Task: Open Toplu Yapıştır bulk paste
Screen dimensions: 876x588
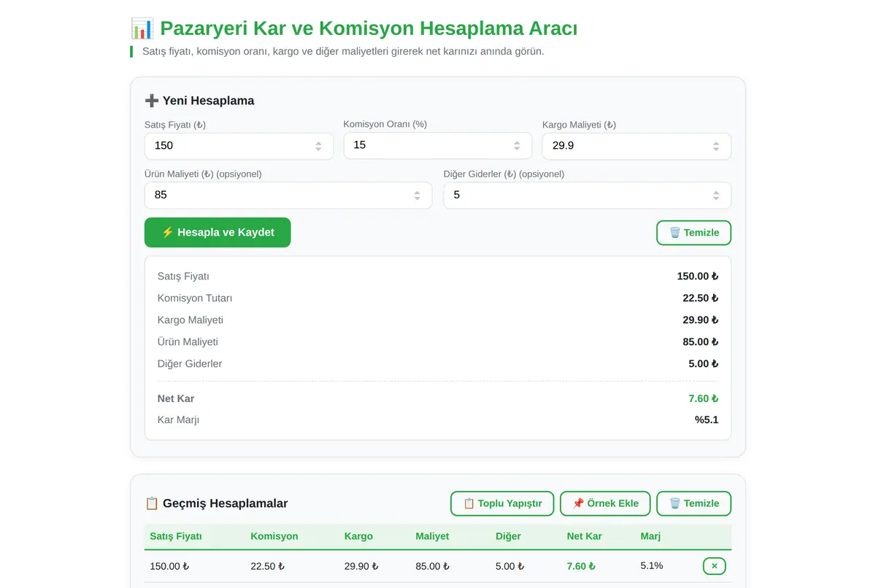Action: tap(502, 503)
